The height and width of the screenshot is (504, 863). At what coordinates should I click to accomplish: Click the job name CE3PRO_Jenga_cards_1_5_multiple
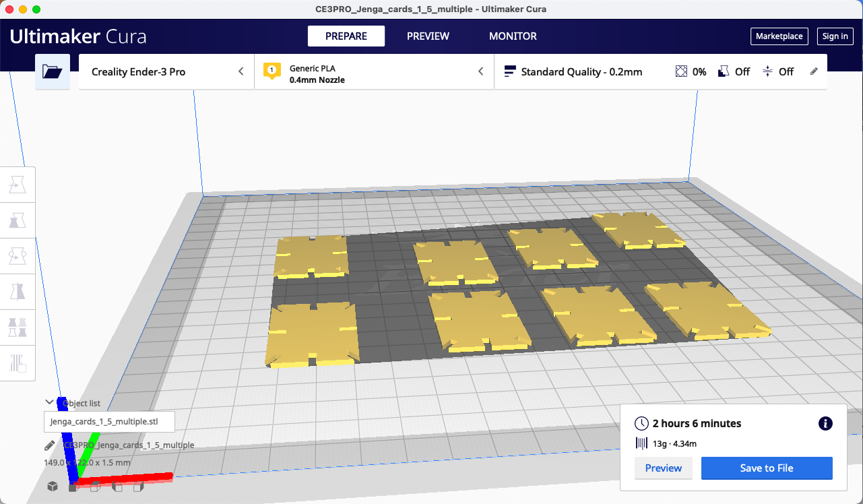(x=129, y=445)
